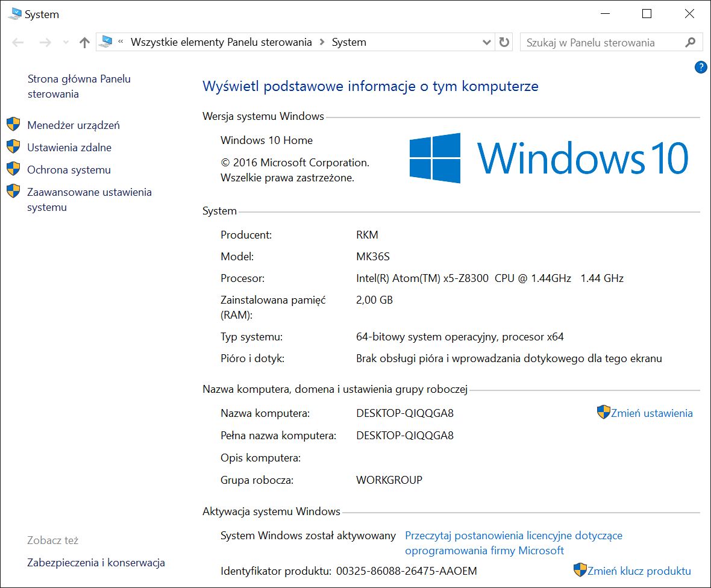Click the shield icon beside Menedżer urządzeń
The width and height of the screenshot is (711, 588).
pyautogui.click(x=14, y=124)
